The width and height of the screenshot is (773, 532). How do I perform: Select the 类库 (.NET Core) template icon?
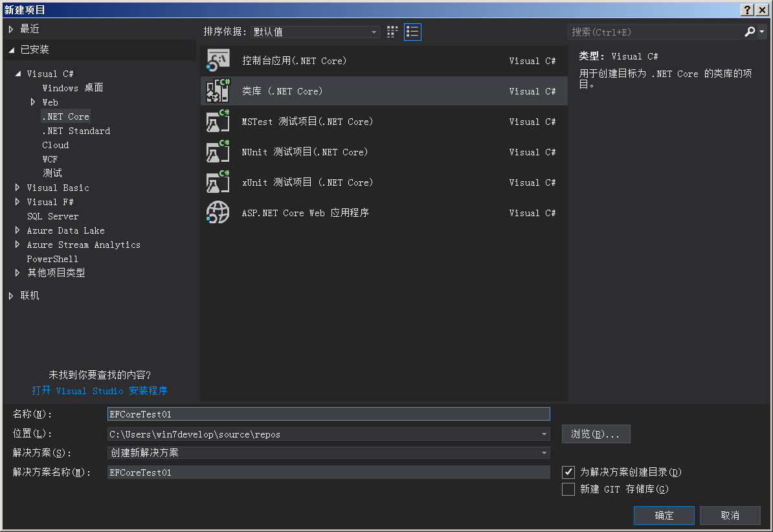tap(217, 91)
